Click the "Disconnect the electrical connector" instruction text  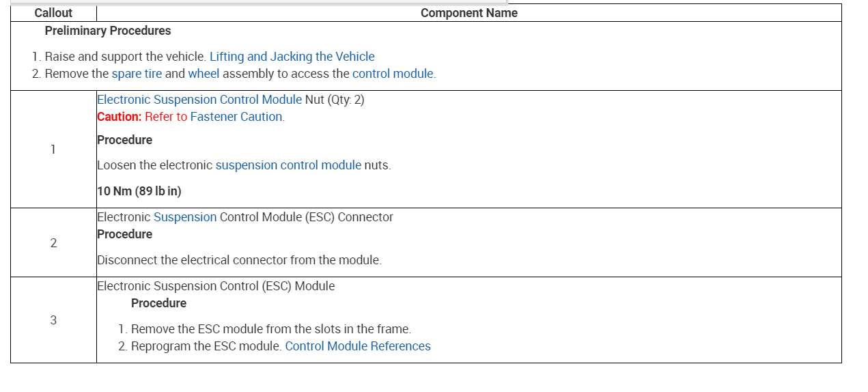pos(239,260)
